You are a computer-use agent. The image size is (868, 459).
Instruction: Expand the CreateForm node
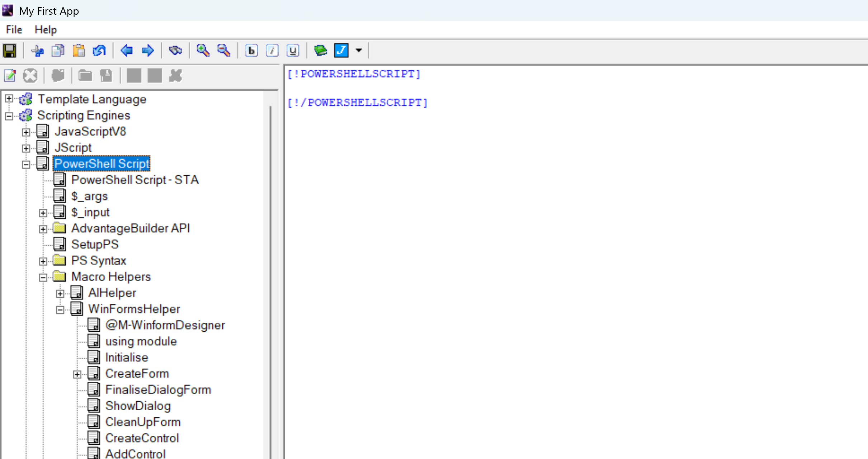[77, 374]
